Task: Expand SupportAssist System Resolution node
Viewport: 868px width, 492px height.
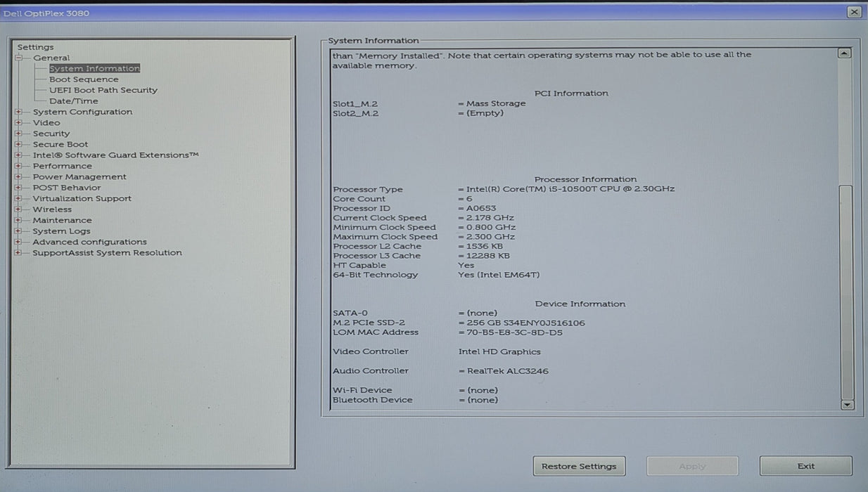Action: [x=18, y=252]
